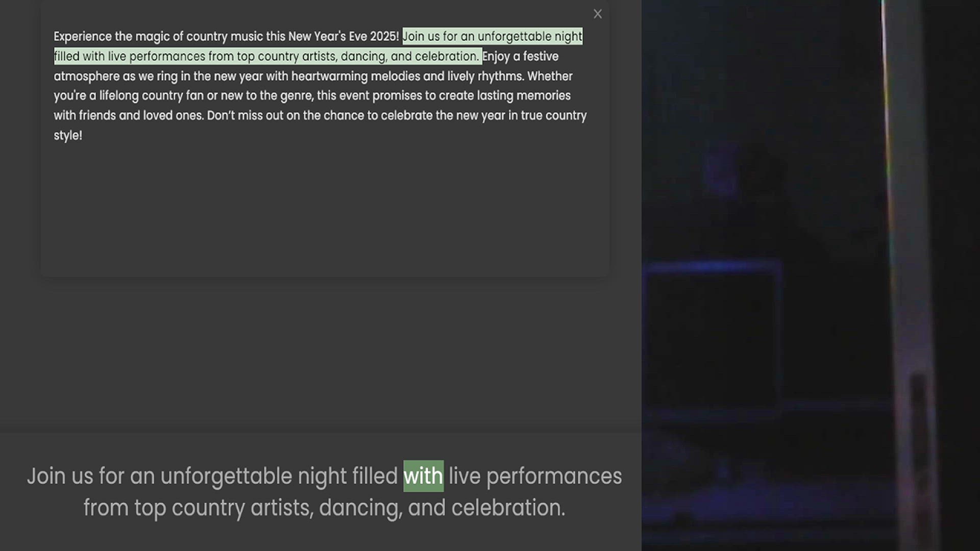980x551 pixels.
Task: Click "lifelong country fan" phrase in paragraph
Action: pos(152,96)
